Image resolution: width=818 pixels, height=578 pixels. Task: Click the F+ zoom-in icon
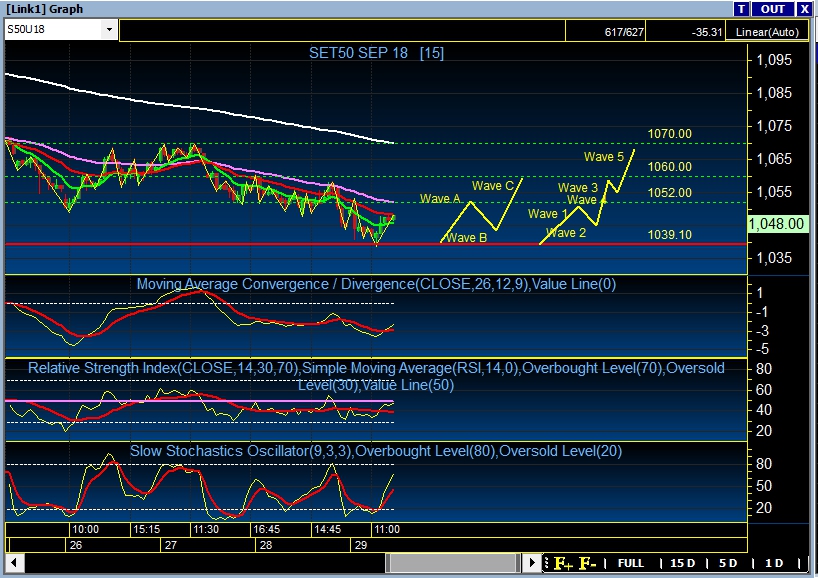[563, 563]
